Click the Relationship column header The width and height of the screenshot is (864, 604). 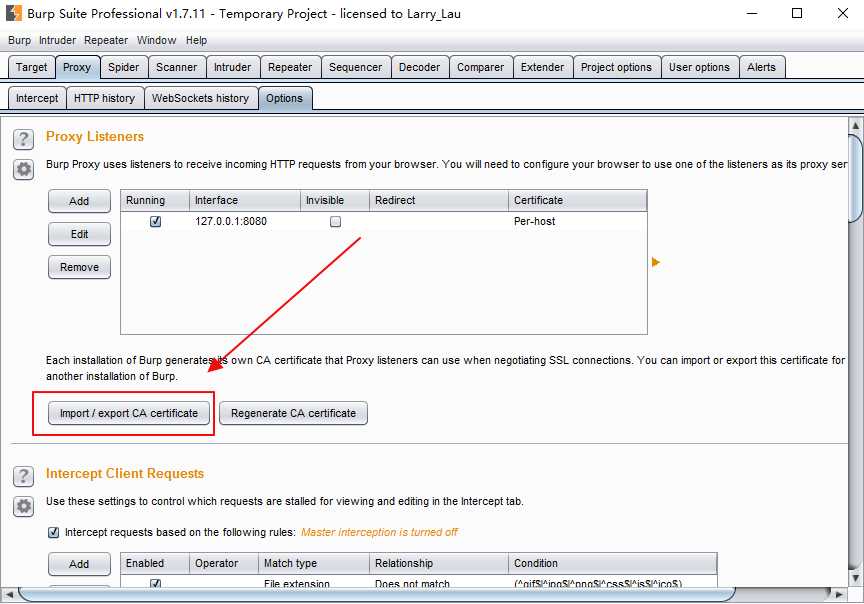[439, 563]
